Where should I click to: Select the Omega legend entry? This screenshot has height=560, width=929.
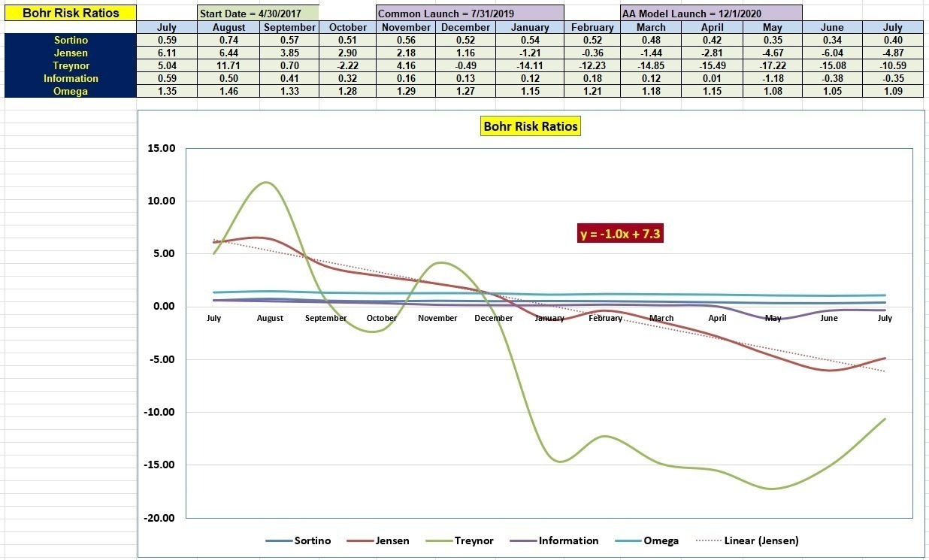pyautogui.click(x=646, y=540)
